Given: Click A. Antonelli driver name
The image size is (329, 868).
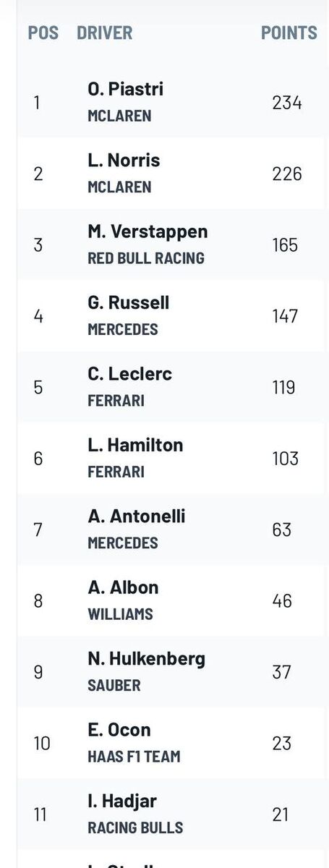Looking at the screenshot, I should tap(137, 516).
